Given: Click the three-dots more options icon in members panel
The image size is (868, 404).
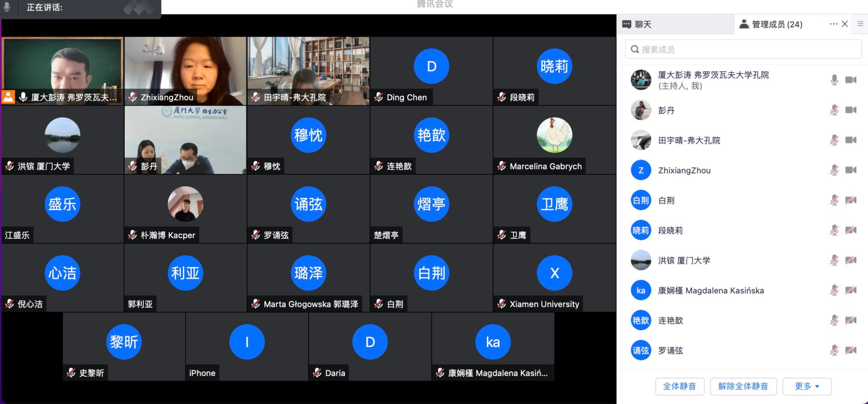Looking at the screenshot, I should coord(833,24).
